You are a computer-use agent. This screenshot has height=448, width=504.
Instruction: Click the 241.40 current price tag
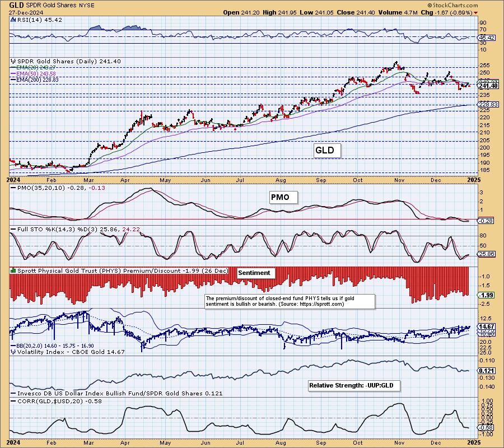point(488,86)
